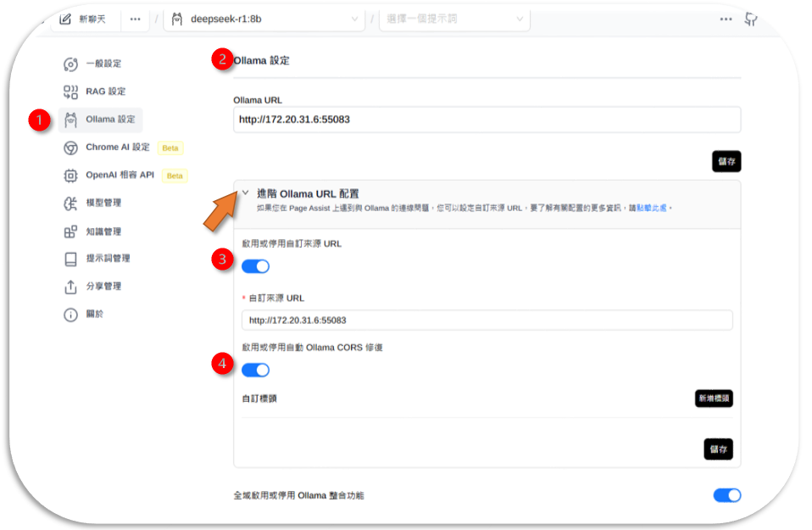This screenshot has height=530, width=812.
Task: Toggle the custom origin URL switch
Action: [x=255, y=266]
